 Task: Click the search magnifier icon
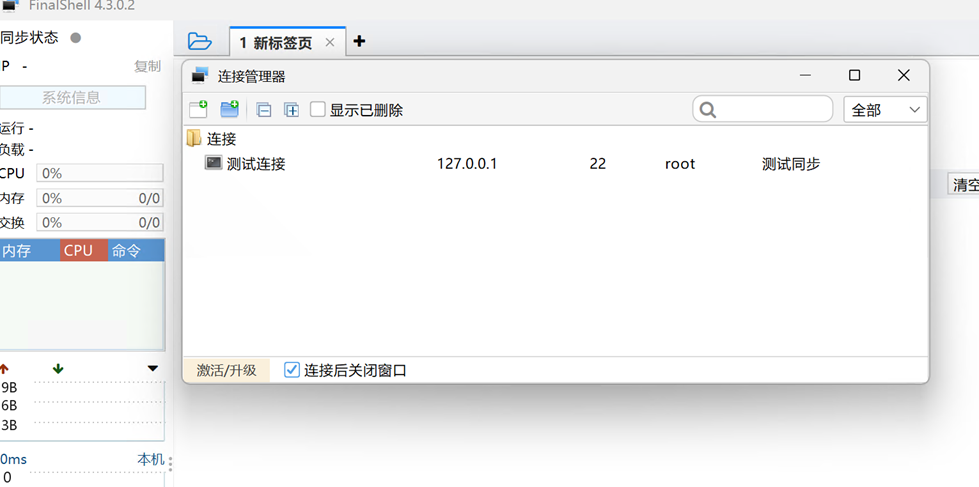point(708,110)
